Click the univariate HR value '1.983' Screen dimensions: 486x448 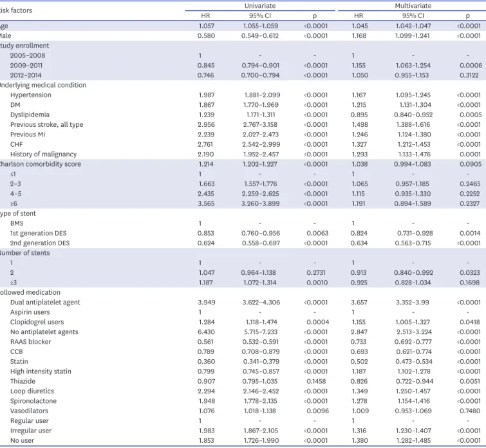point(207,431)
